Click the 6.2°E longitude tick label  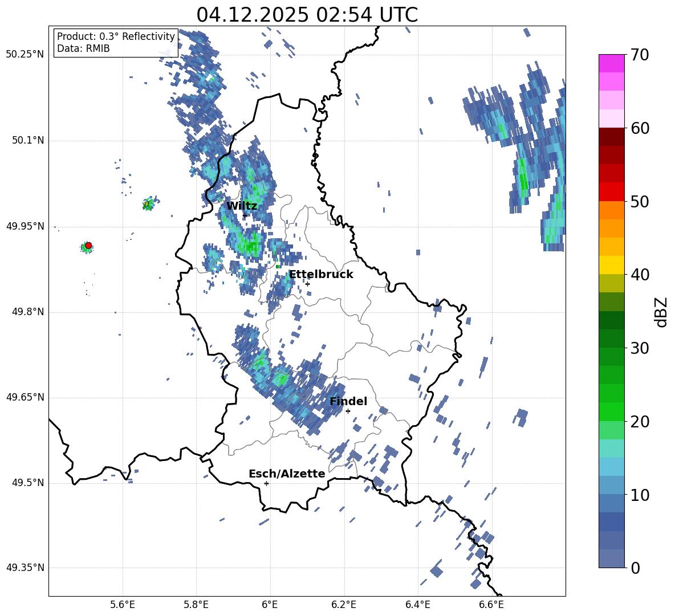[x=344, y=605]
